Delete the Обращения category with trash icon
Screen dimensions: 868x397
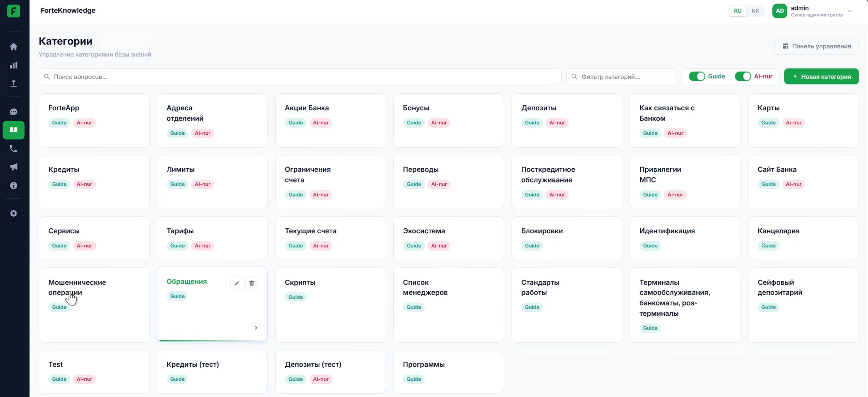coord(251,283)
